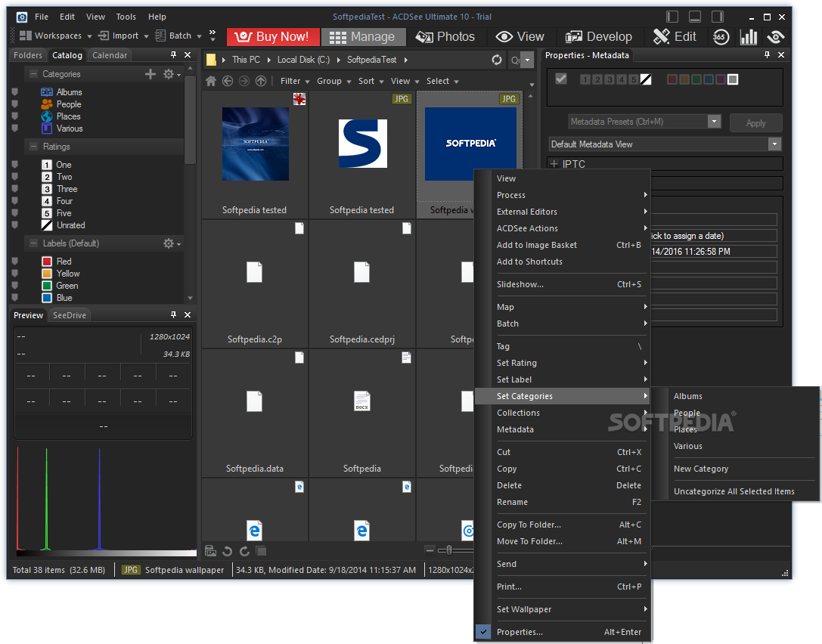This screenshot has height=644, width=822.
Task: Open the Dashboard bar chart icon
Action: tap(749, 37)
